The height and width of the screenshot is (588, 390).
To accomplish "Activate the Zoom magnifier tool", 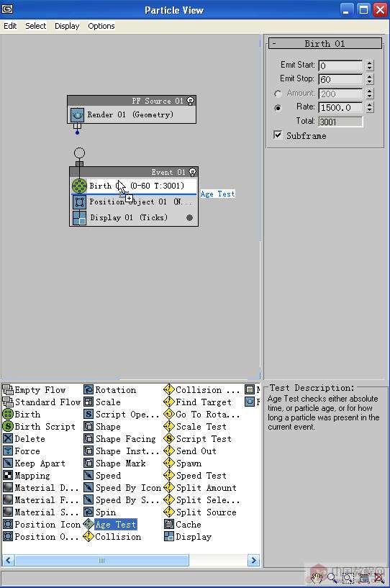I will (x=332, y=578).
